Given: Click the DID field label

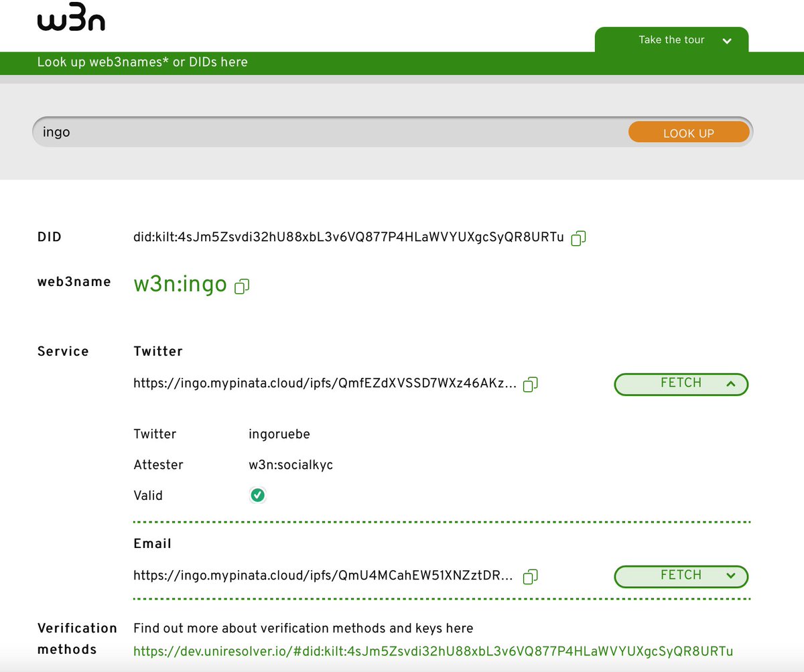Looking at the screenshot, I should pos(50,237).
